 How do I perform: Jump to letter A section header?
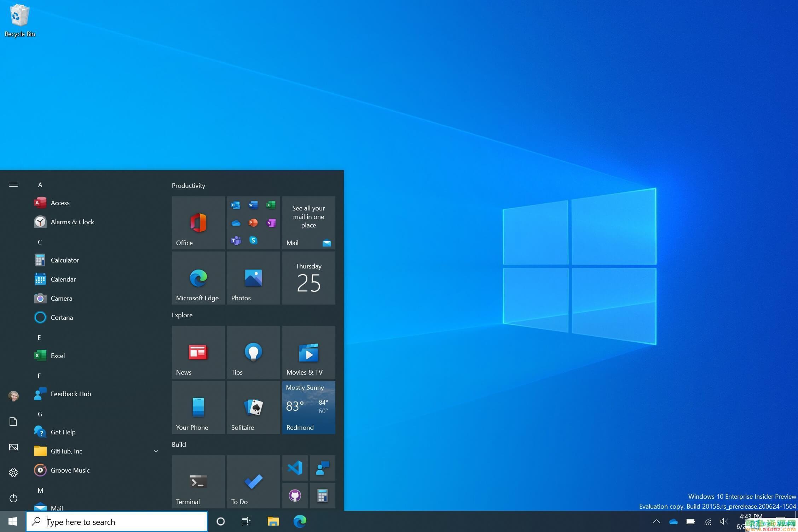click(x=40, y=185)
